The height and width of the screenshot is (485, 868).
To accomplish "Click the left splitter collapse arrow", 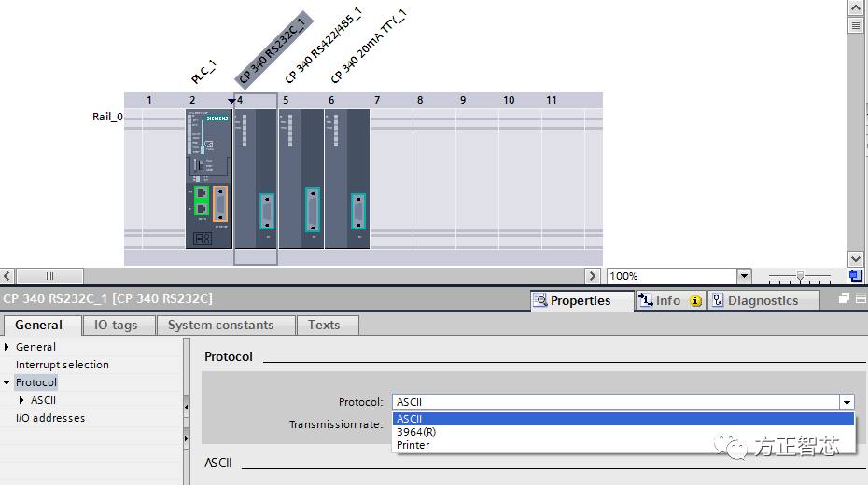I will tap(185, 408).
